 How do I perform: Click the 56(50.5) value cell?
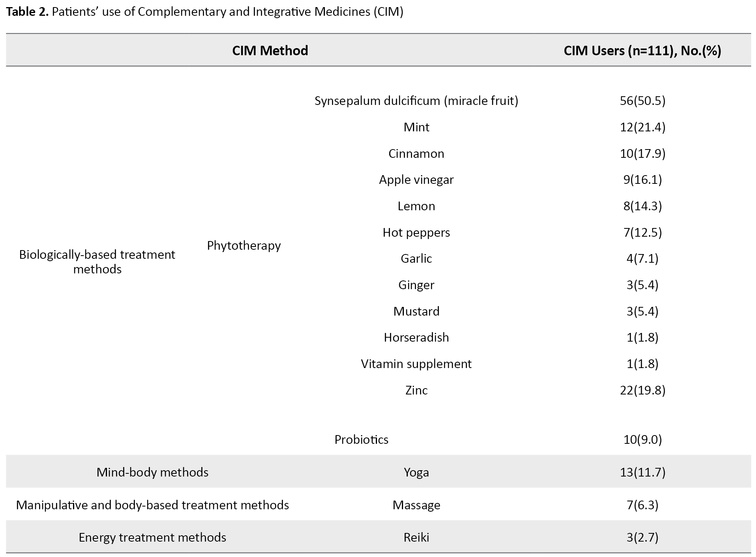(642, 101)
